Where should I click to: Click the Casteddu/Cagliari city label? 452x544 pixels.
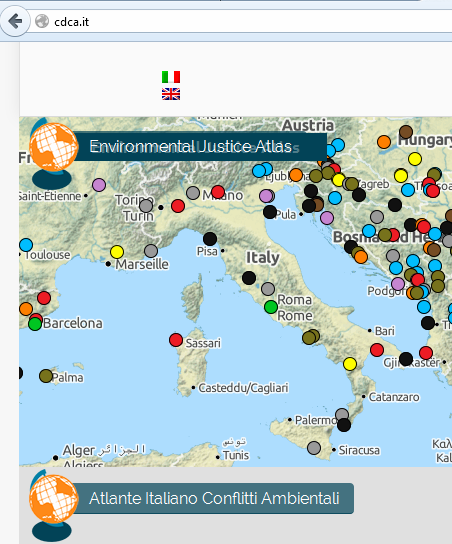point(243,388)
